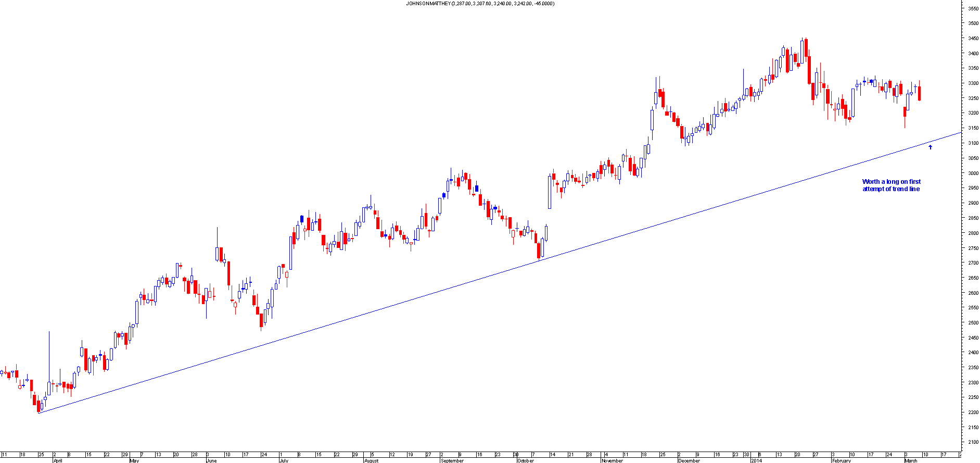The image size is (980, 463).
Task: Click the 2014 year label on the axis
Action: click(756, 460)
